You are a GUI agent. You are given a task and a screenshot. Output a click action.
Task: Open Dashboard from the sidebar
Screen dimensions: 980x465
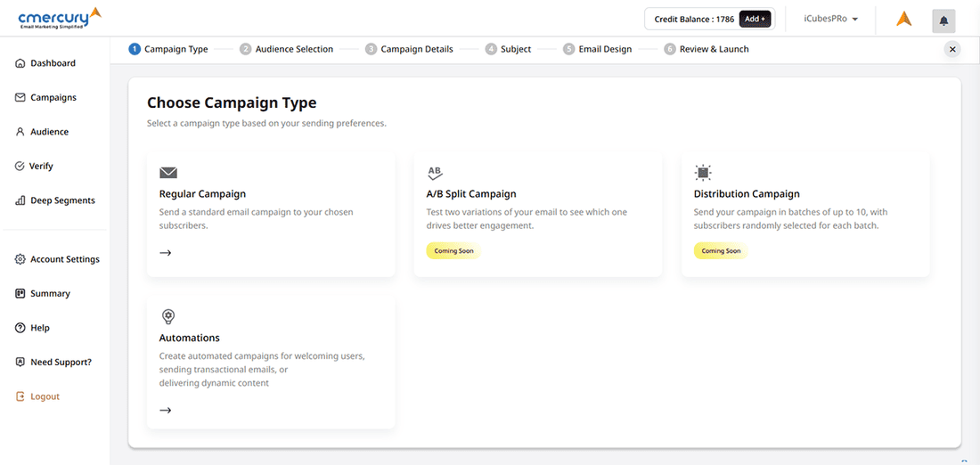53,63
